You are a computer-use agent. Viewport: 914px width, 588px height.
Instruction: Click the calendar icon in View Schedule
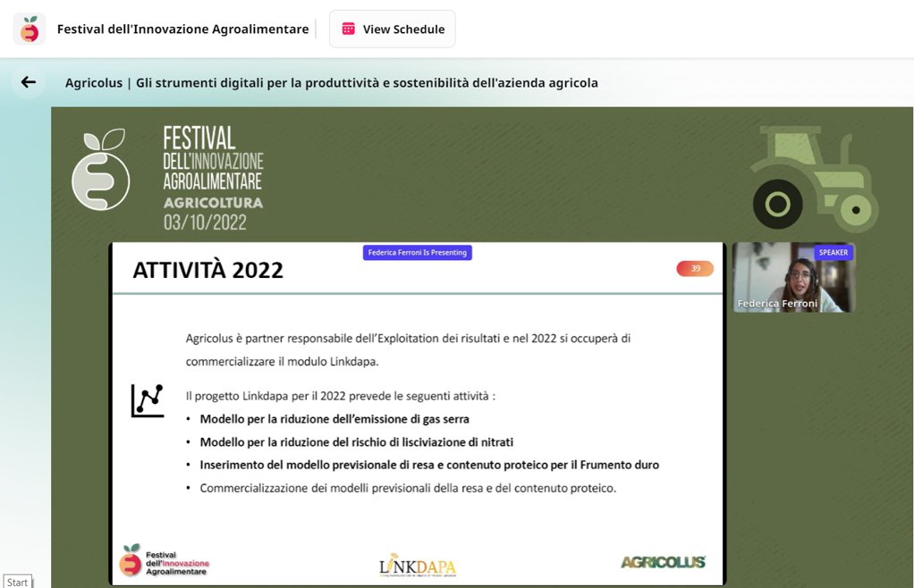coord(349,29)
